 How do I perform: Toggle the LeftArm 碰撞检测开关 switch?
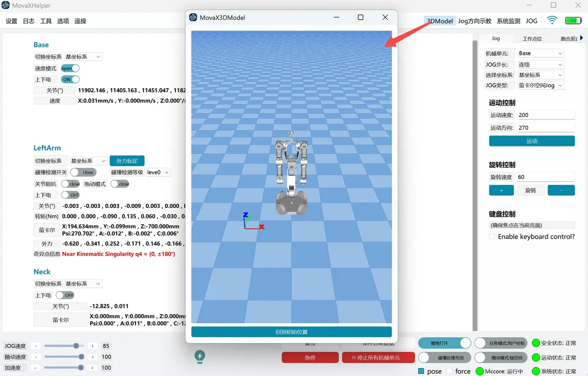(x=83, y=173)
